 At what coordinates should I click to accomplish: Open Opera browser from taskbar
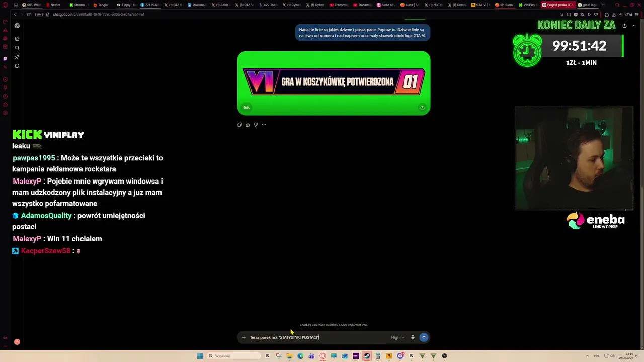pyautogui.click(x=323, y=356)
